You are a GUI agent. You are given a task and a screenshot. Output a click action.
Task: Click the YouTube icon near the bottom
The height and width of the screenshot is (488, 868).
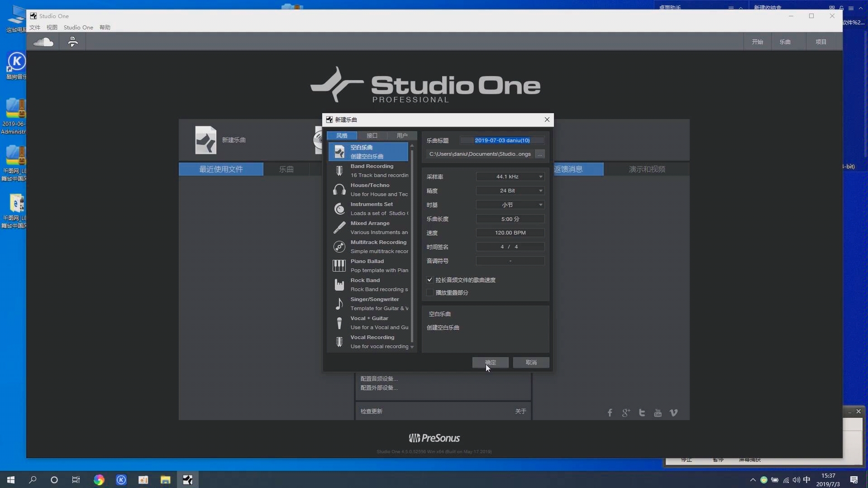[x=658, y=412]
